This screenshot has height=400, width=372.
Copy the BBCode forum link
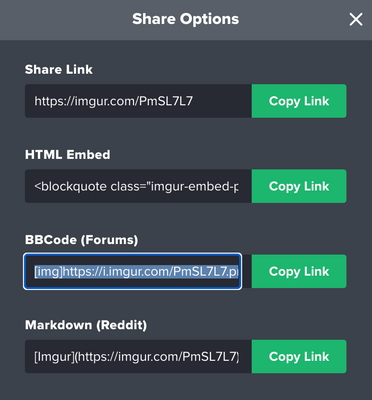[299, 271]
